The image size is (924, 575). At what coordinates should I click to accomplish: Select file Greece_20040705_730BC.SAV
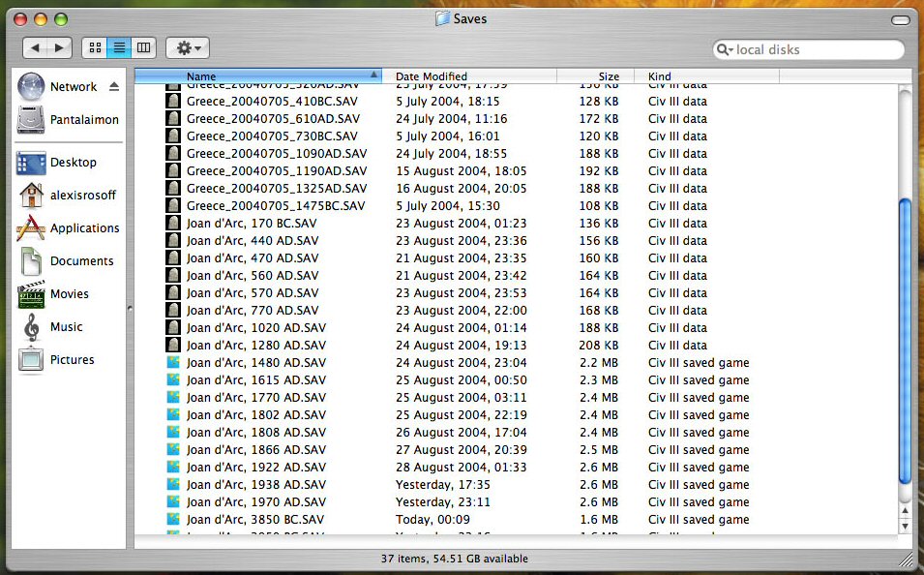[x=272, y=136]
